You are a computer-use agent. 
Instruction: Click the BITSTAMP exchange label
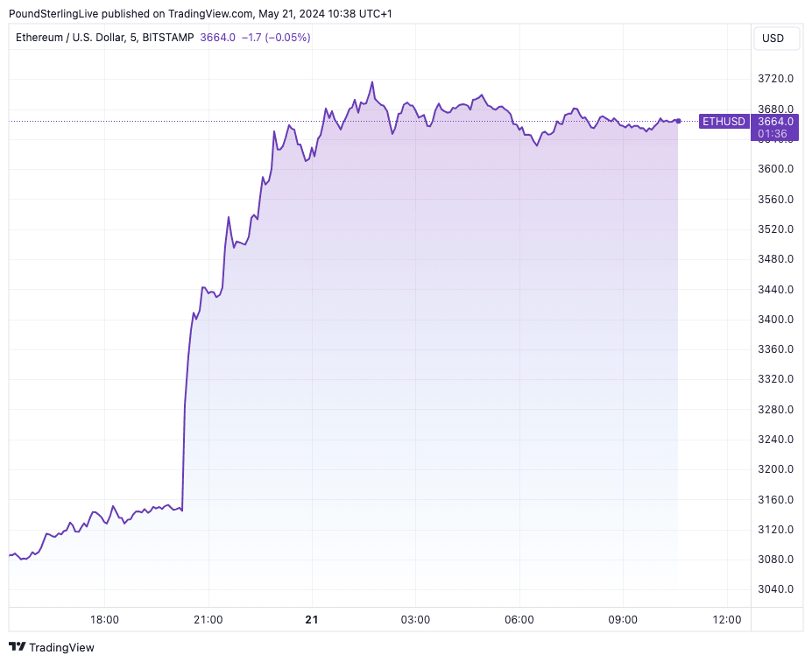coord(167,38)
